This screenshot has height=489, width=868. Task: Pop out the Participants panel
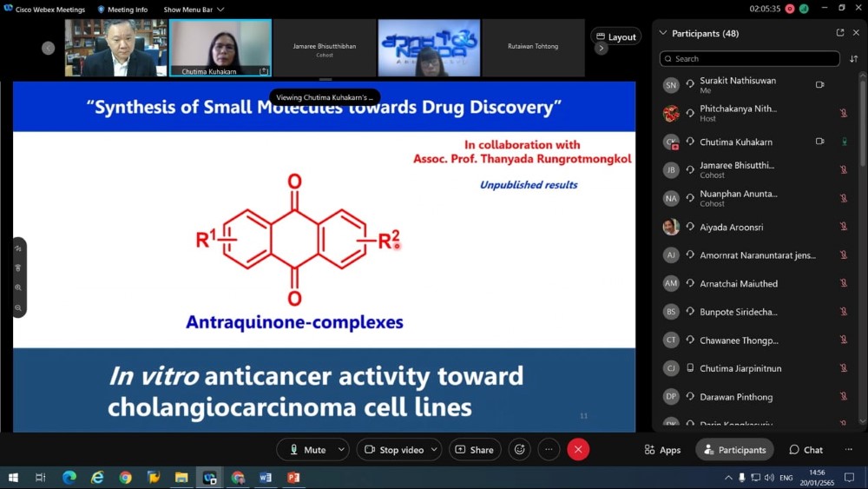point(839,33)
